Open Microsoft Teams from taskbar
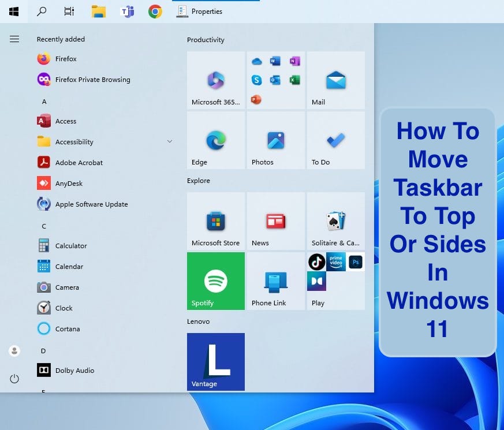504x430 pixels. click(127, 12)
